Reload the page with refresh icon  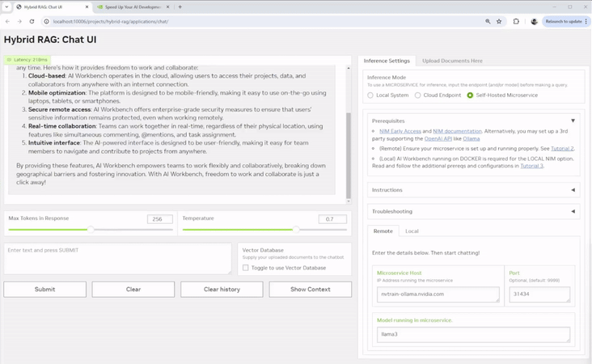tap(32, 22)
